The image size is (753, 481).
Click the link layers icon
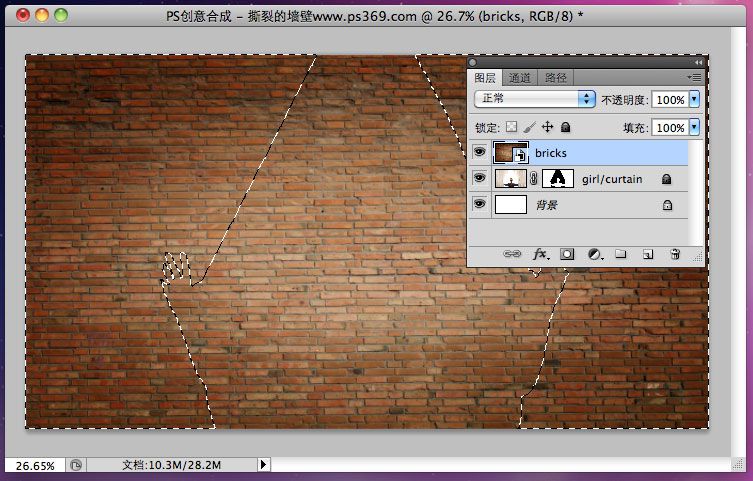click(512, 253)
